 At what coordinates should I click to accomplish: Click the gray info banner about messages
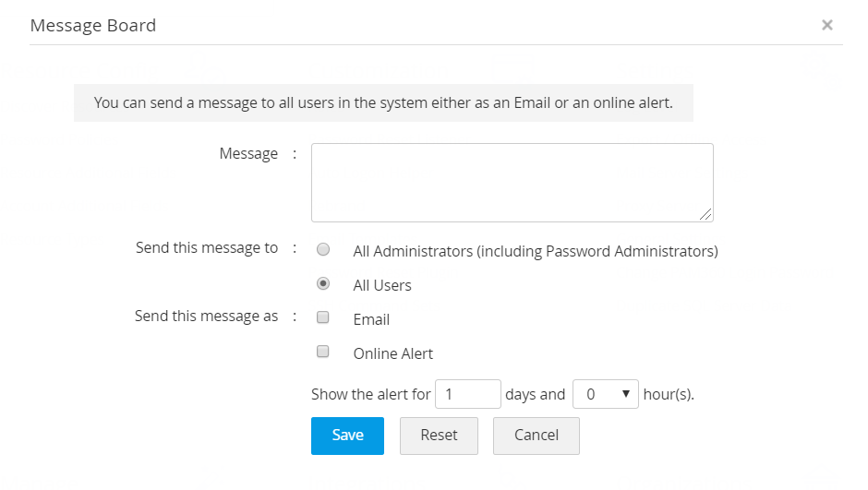[383, 103]
